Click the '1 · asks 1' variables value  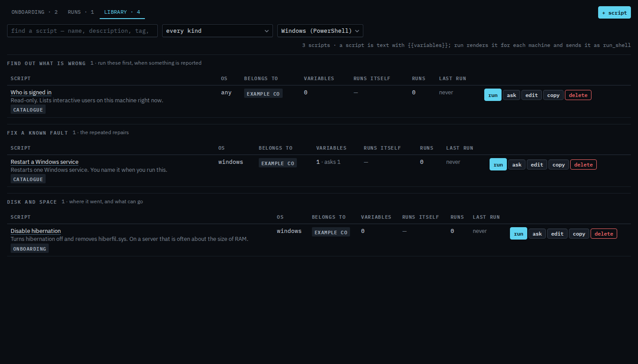click(328, 162)
